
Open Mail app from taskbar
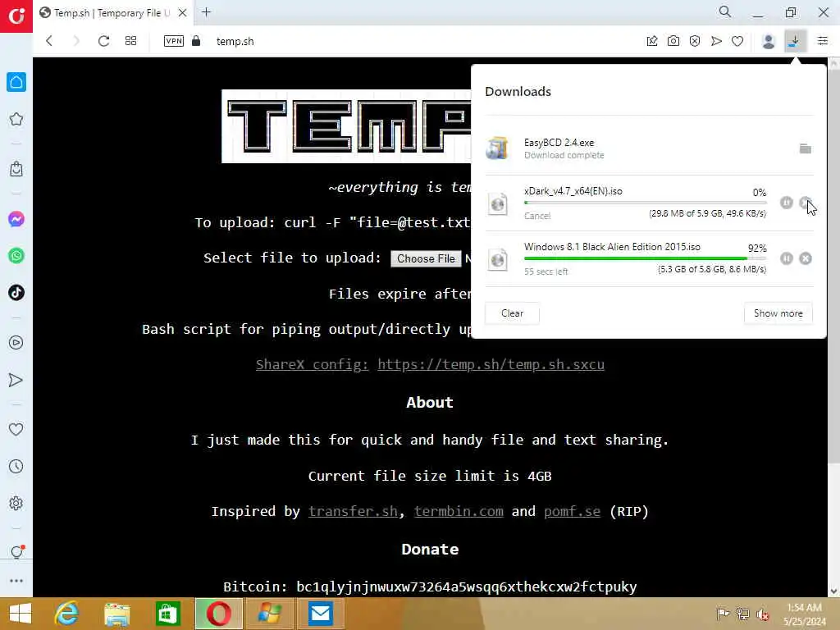321,614
